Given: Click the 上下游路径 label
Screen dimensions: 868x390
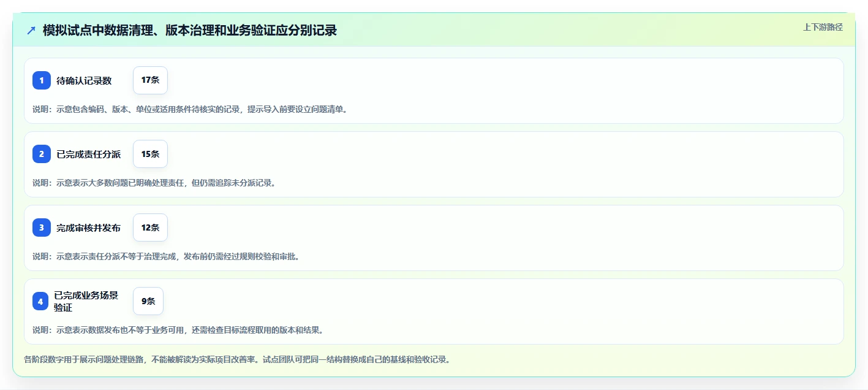Looking at the screenshot, I should (823, 27).
